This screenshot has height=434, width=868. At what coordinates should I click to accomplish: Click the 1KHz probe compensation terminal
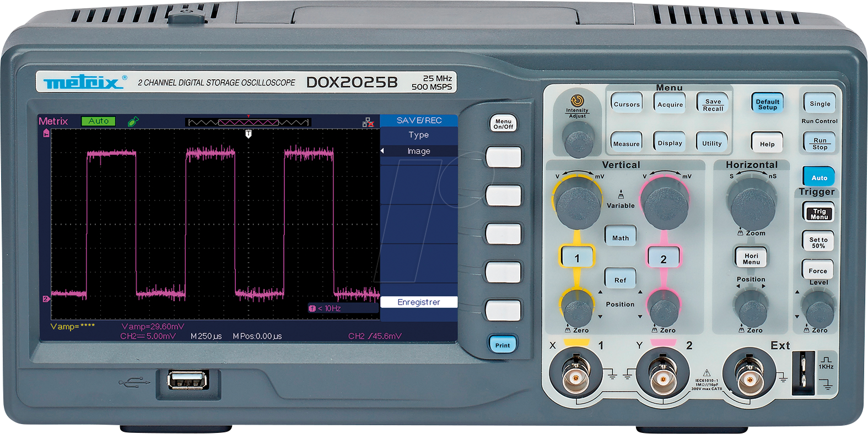tap(803, 373)
